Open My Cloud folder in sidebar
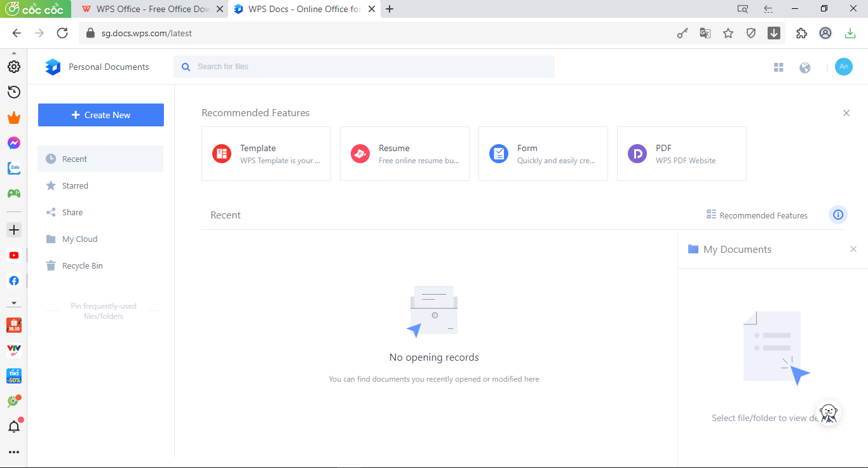Screen dimensions: 868x468 pyautogui.click(x=79, y=239)
